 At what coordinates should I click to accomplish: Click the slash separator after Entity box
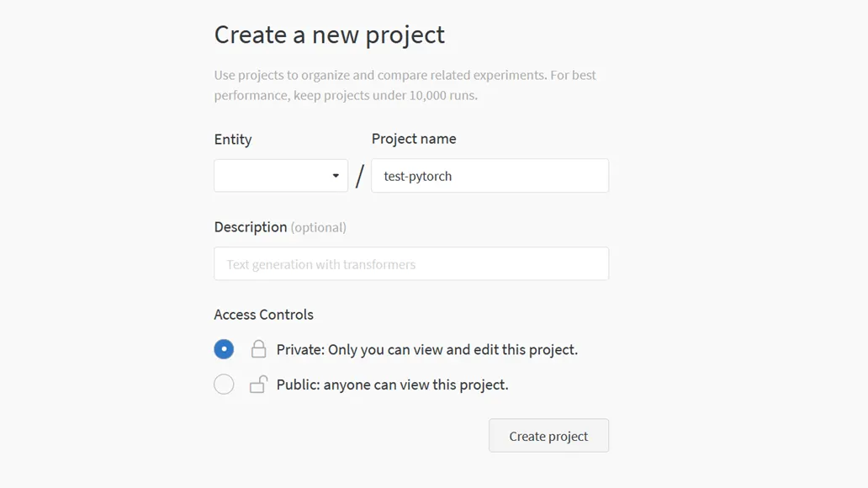[360, 176]
